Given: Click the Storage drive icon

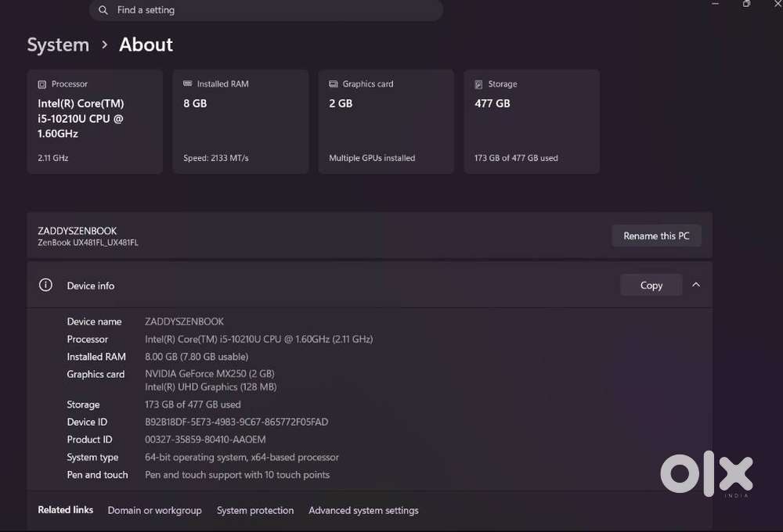Looking at the screenshot, I should coord(478,84).
